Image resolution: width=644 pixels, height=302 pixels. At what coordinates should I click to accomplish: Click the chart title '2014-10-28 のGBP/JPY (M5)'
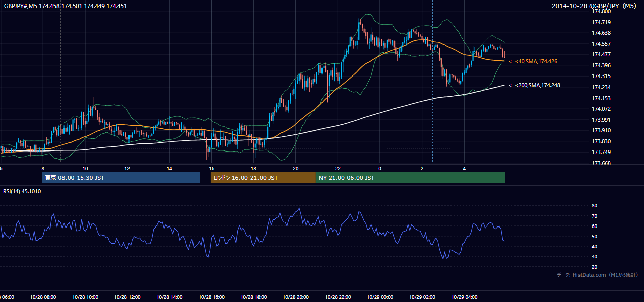pos(595,6)
